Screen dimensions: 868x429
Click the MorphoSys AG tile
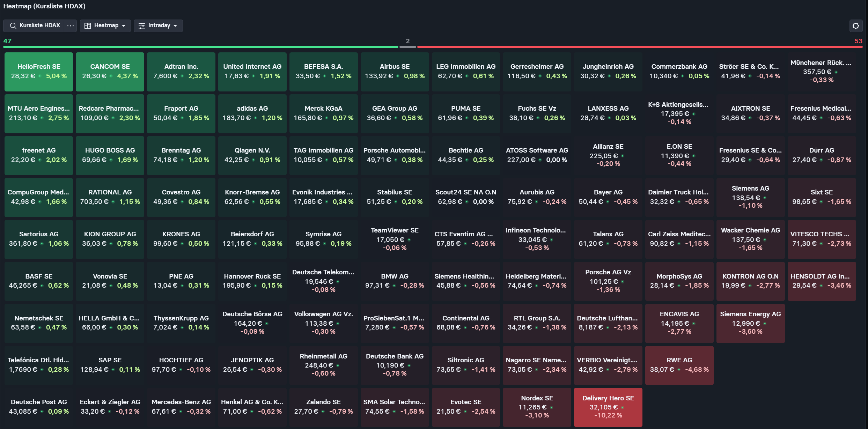coord(679,281)
